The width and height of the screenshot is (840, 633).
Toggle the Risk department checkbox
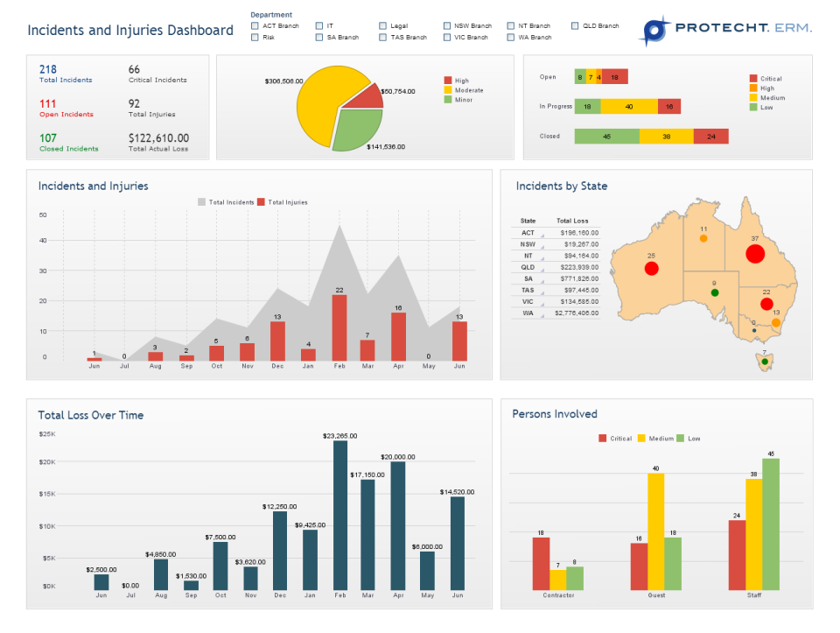(x=255, y=38)
